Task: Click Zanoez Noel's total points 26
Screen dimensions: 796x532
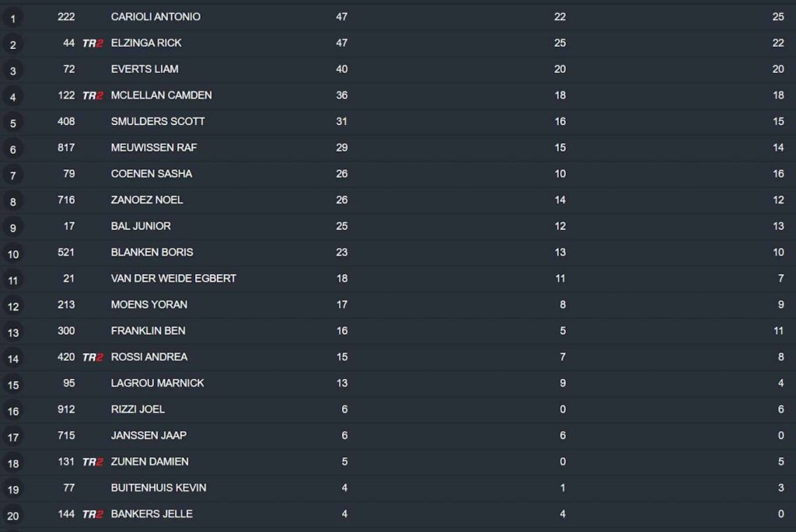Action: coord(341,200)
